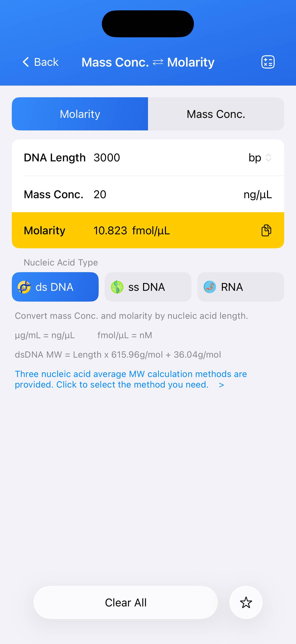296x644 pixels.
Task: Open the calculator list icon in header
Action: [268, 62]
